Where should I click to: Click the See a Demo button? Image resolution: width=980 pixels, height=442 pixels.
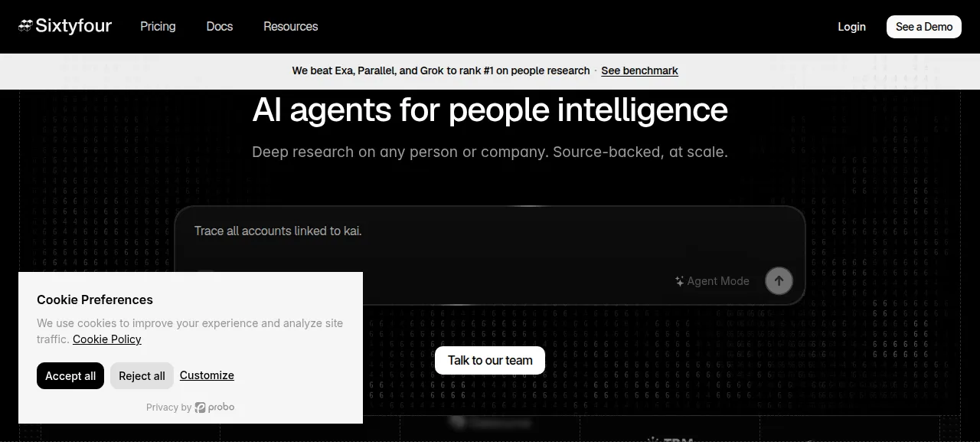tap(924, 27)
